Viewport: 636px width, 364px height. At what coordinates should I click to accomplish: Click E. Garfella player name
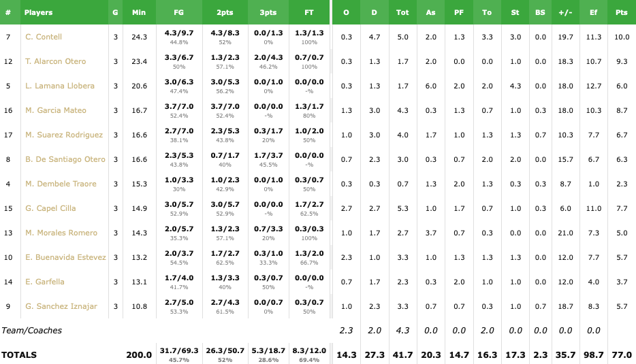[45, 282]
